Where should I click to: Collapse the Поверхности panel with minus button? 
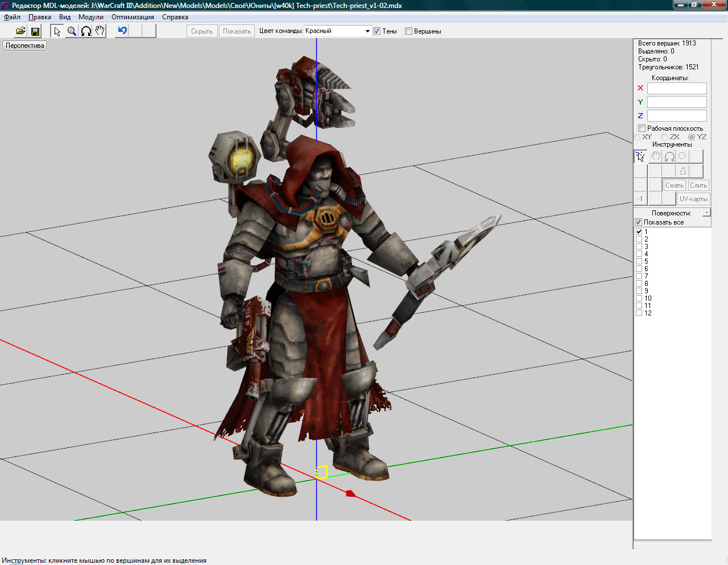706,213
